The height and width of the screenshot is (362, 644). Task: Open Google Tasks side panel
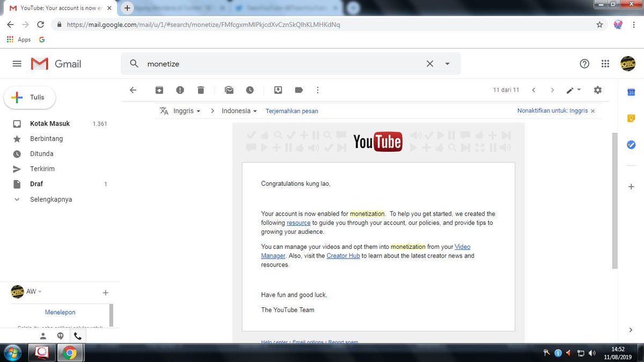pyautogui.click(x=631, y=145)
